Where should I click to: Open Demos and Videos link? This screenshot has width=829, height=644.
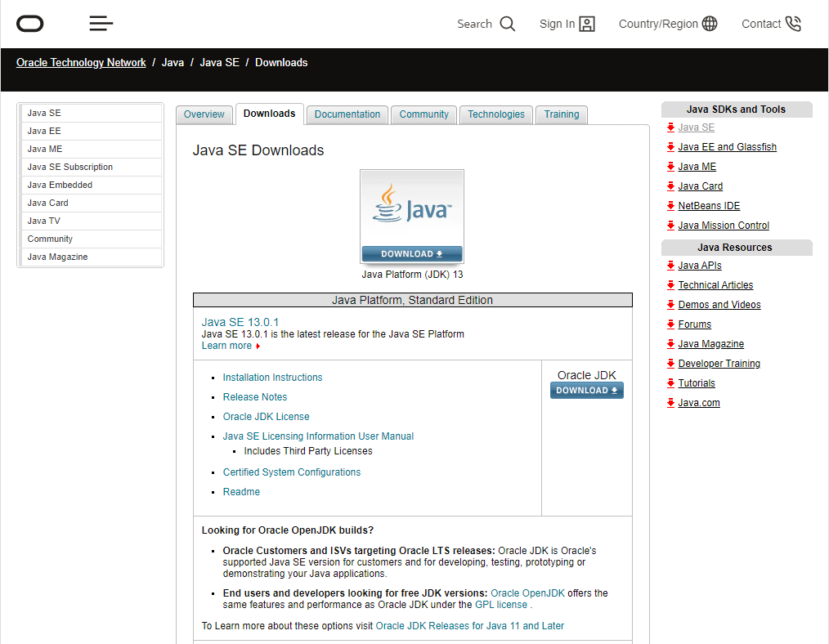tap(719, 304)
